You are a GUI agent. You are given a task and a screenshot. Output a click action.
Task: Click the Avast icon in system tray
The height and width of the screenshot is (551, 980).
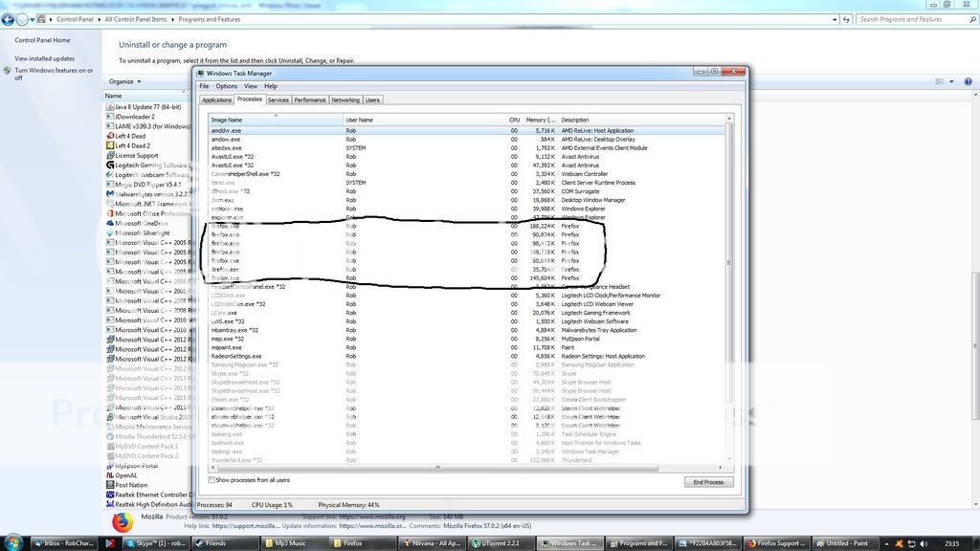click(900, 543)
